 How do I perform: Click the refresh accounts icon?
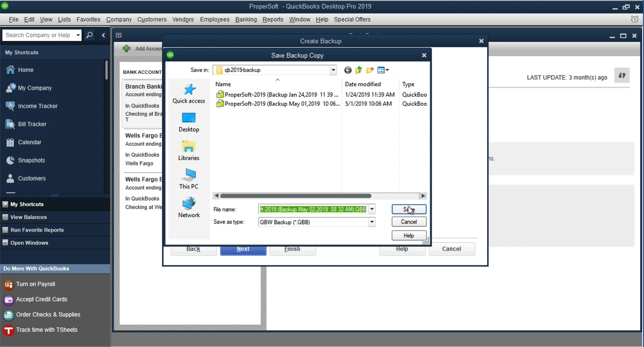point(622,75)
